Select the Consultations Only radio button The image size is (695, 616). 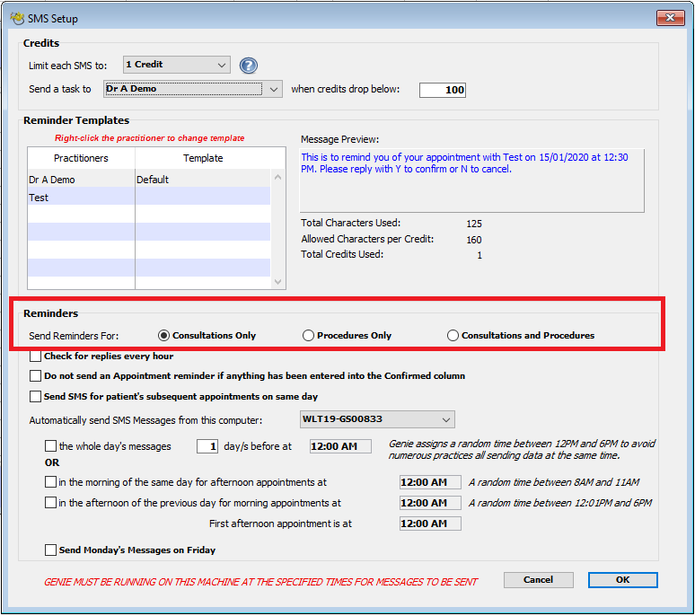pos(163,336)
